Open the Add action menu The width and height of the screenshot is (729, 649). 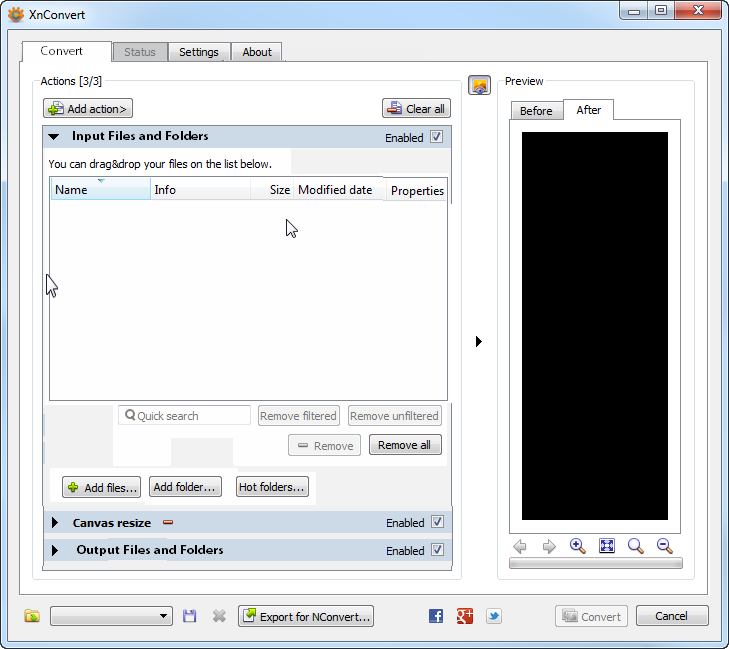[88, 108]
